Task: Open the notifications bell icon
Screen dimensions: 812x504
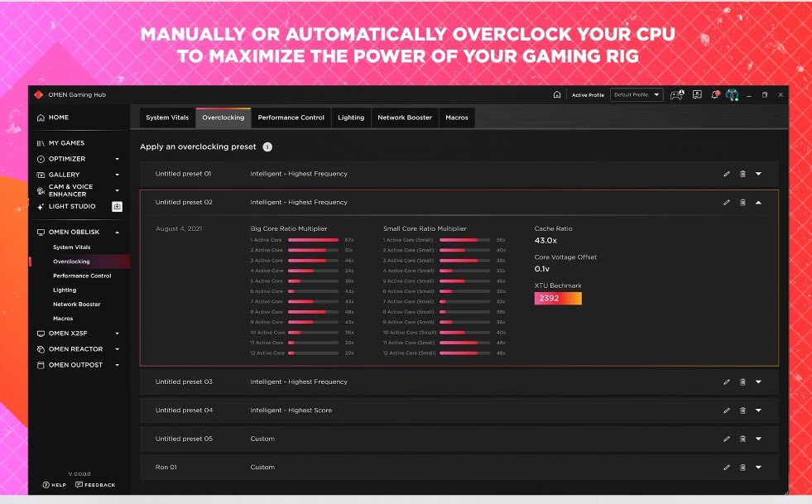Action: tap(715, 95)
